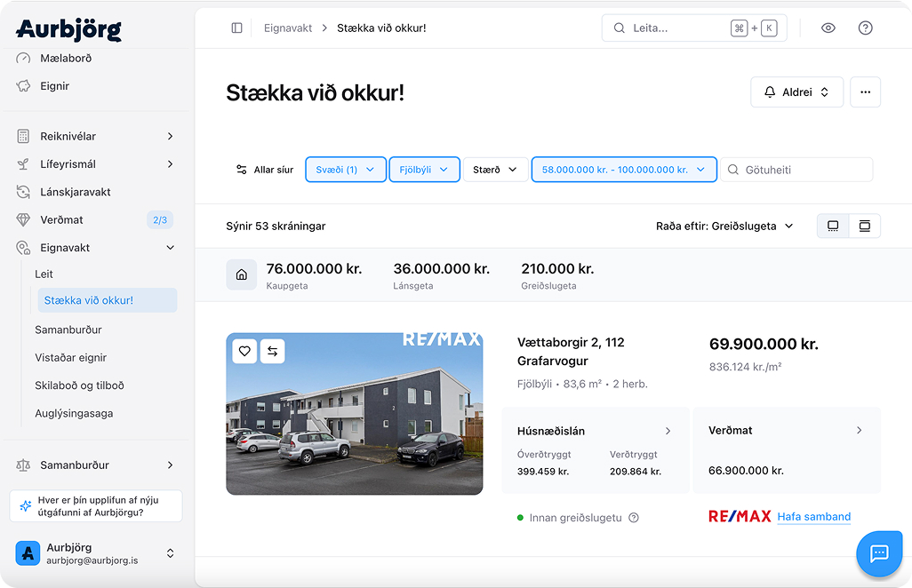Switch to the stacked compact view
Image resolution: width=912 pixels, height=588 pixels.
[864, 226]
